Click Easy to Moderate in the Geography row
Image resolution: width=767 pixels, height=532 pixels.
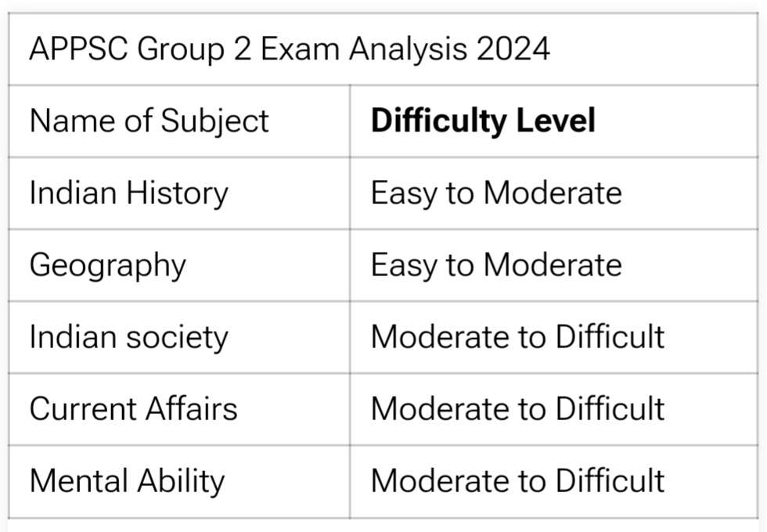[x=496, y=265]
